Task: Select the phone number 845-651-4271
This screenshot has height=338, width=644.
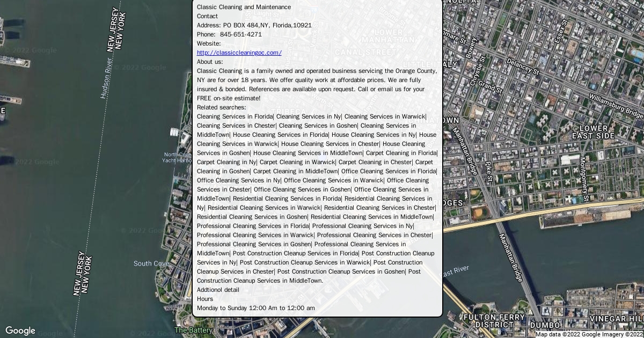Action: pos(241,34)
